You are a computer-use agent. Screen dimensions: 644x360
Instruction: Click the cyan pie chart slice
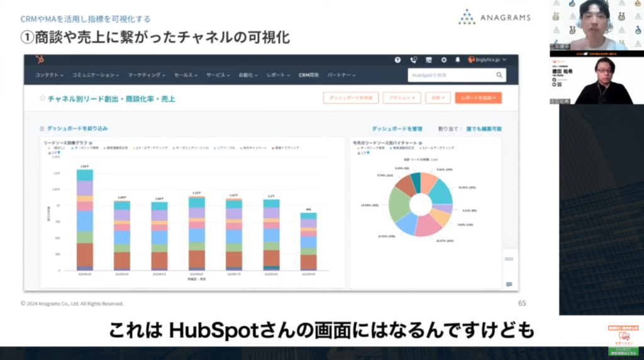pyautogui.click(x=442, y=192)
